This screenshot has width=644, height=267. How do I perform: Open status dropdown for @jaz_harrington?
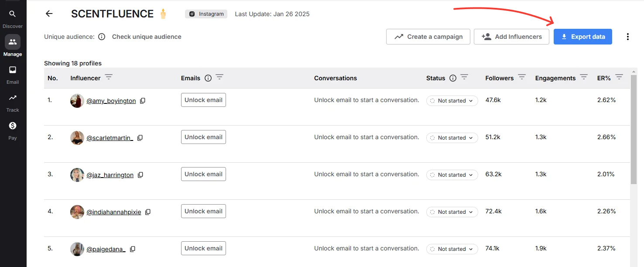pos(452,175)
